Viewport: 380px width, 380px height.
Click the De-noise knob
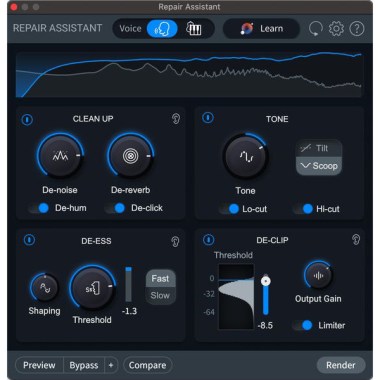coord(60,156)
